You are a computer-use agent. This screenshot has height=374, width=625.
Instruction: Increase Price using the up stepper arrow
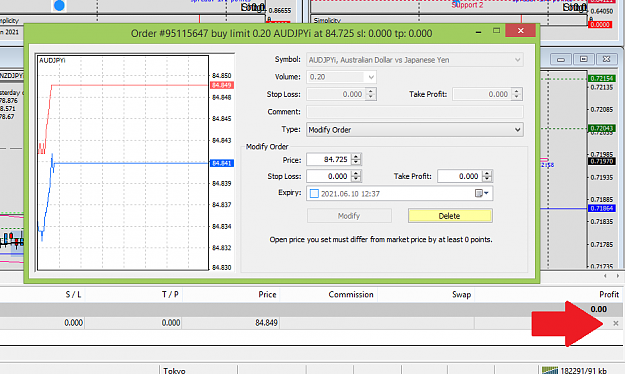[356, 156]
